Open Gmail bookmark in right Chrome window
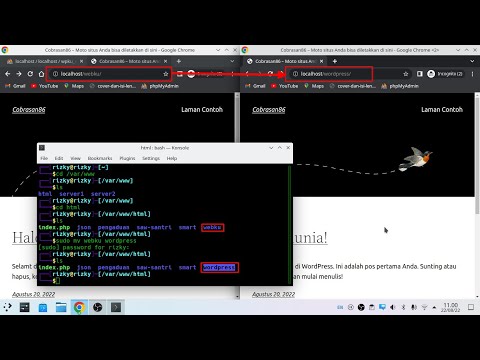 [x=255, y=86]
